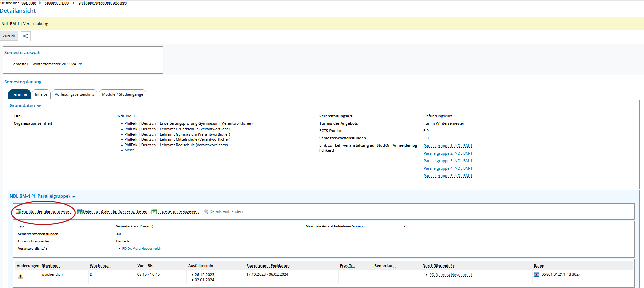Click Studienangebot in the breadcrumb

pyautogui.click(x=57, y=3)
